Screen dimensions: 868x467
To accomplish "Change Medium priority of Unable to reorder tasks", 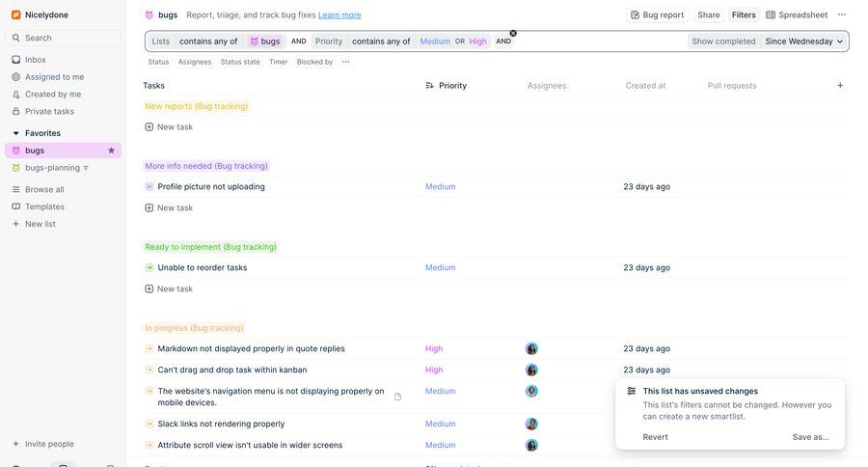I will (440, 267).
